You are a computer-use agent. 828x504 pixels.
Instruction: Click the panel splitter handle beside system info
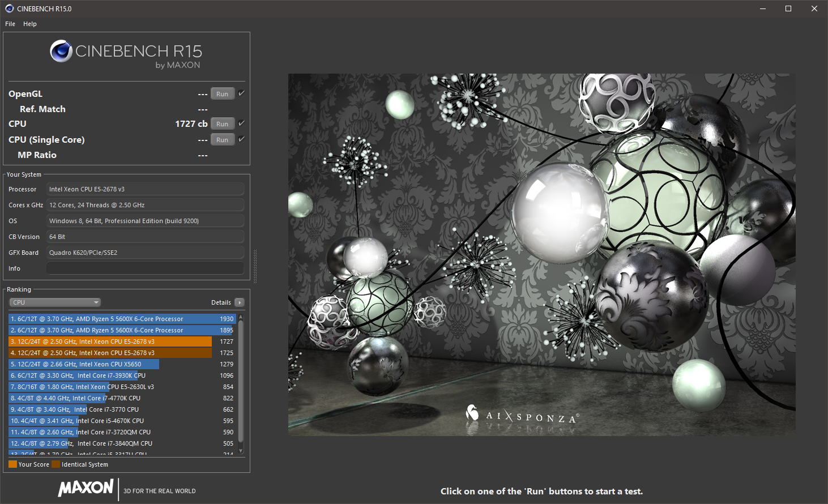click(255, 266)
